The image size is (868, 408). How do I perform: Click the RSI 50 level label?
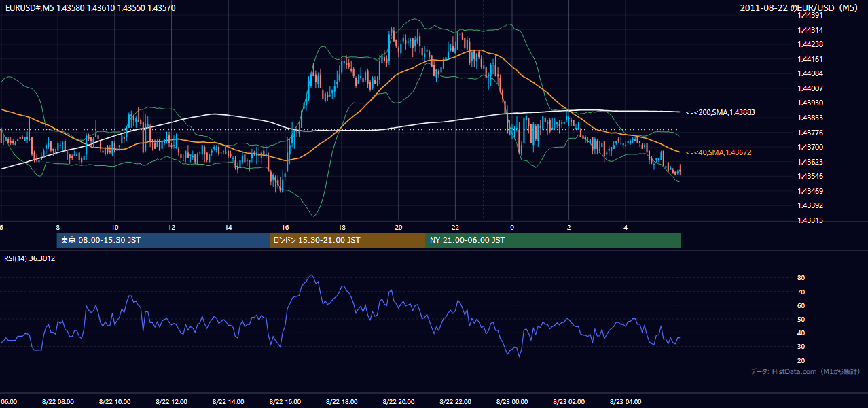[801, 319]
